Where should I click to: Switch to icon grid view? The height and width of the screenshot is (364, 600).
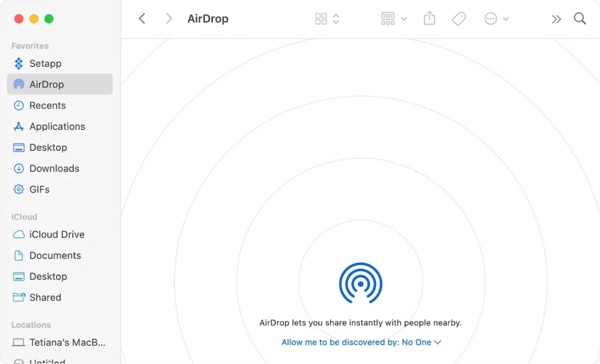click(x=321, y=19)
